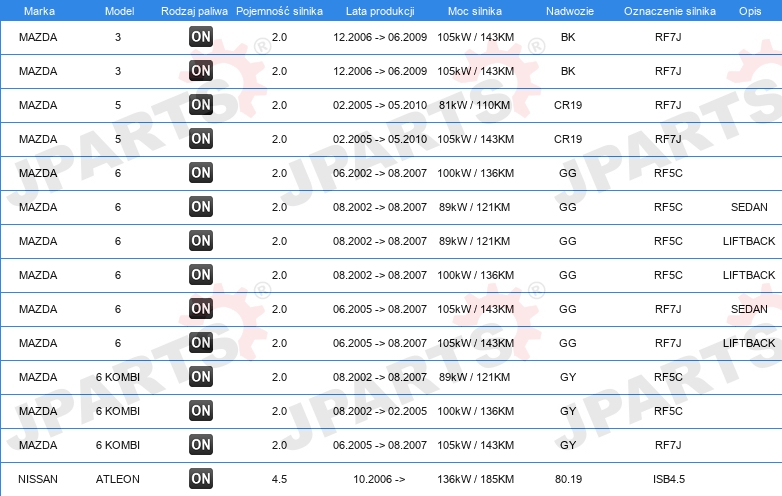This screenshot has height=496, width=782.
Task: Click the Oznaczenie silnika column header
Action: 670,11
